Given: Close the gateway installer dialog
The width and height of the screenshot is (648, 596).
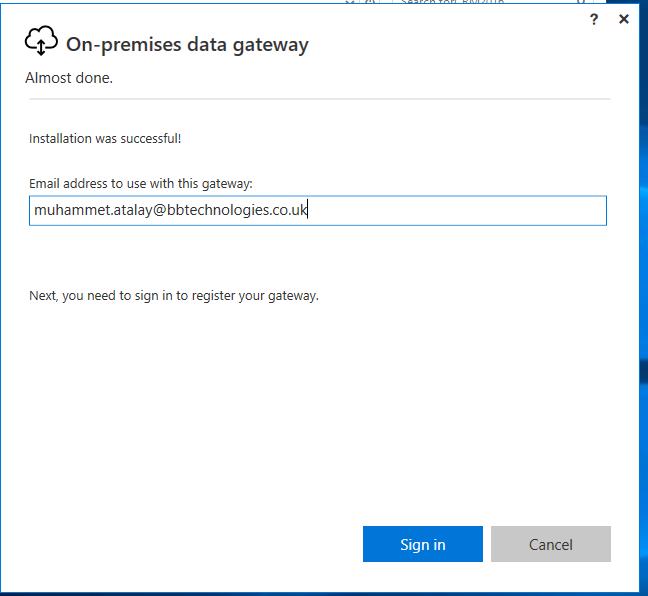Looking at the screenshot, I should pos(624,19).
